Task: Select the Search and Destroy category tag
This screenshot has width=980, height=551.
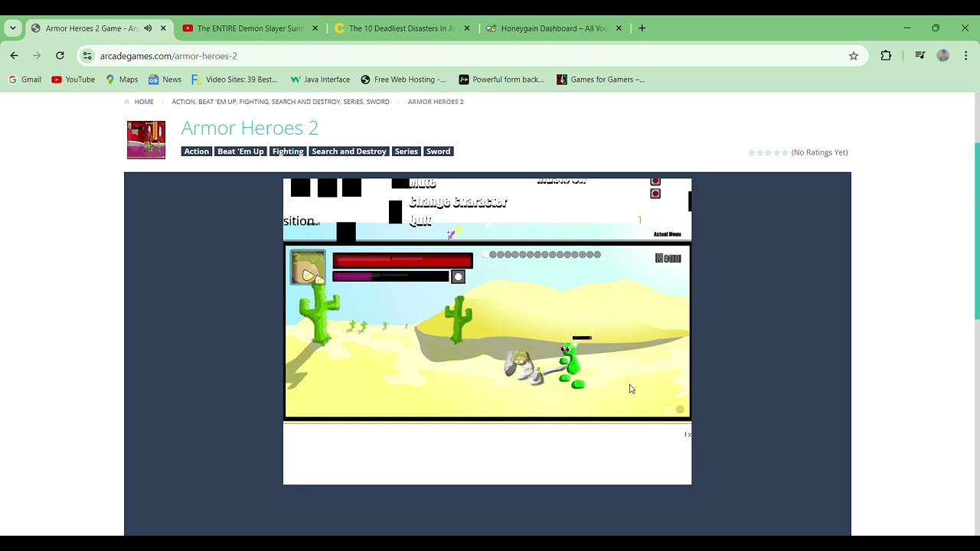Action: pos(349,152)
